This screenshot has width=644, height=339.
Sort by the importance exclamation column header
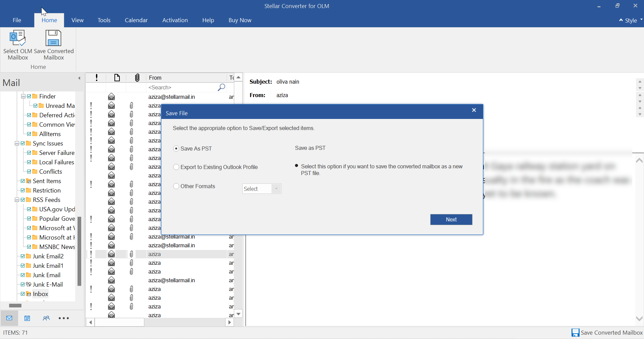point(97,78)
